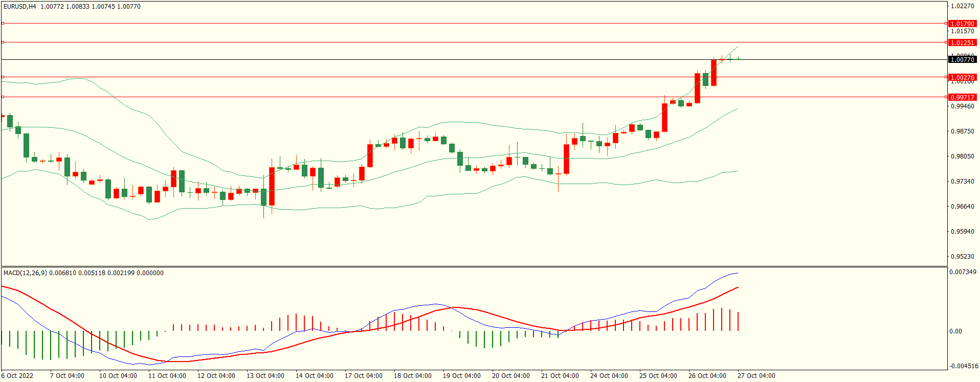Click the divider between chart and MACD pane
980x382 pixels.
pos(474,266)
